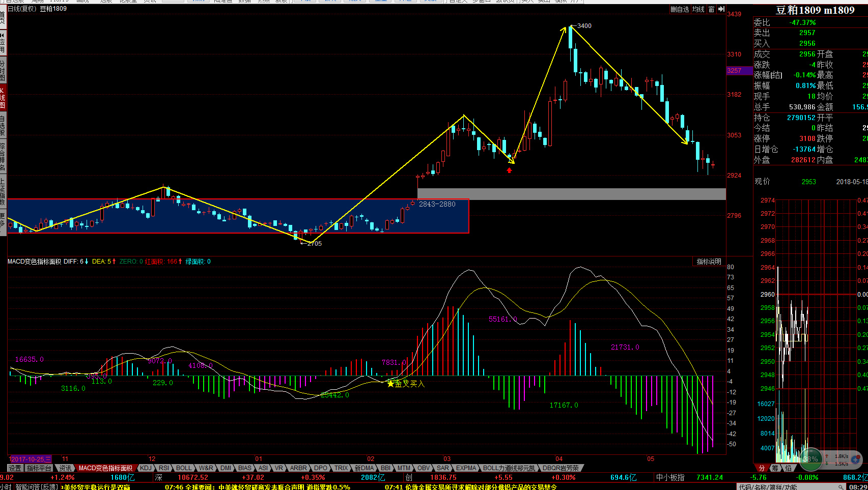Click the 07:46 全球要闻 news ticker headline
Image resolution: width=868 pixels, height=490 pixels.
(x=258, y=487)
